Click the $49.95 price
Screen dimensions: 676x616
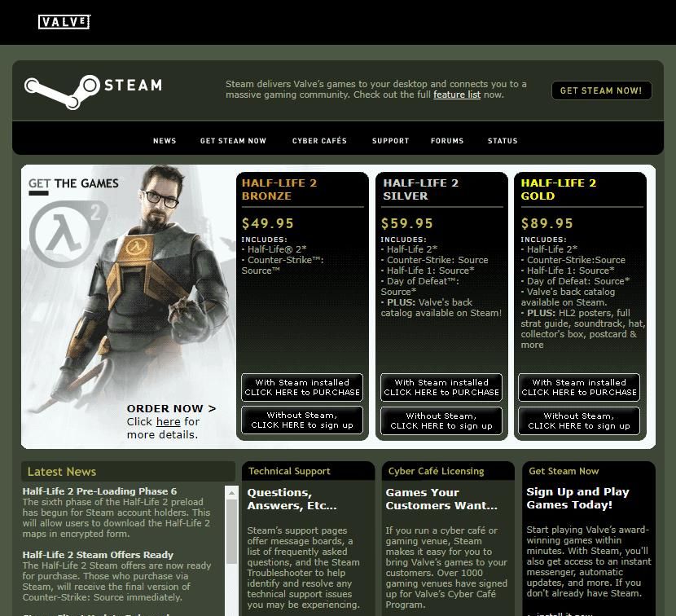[267, 223]
